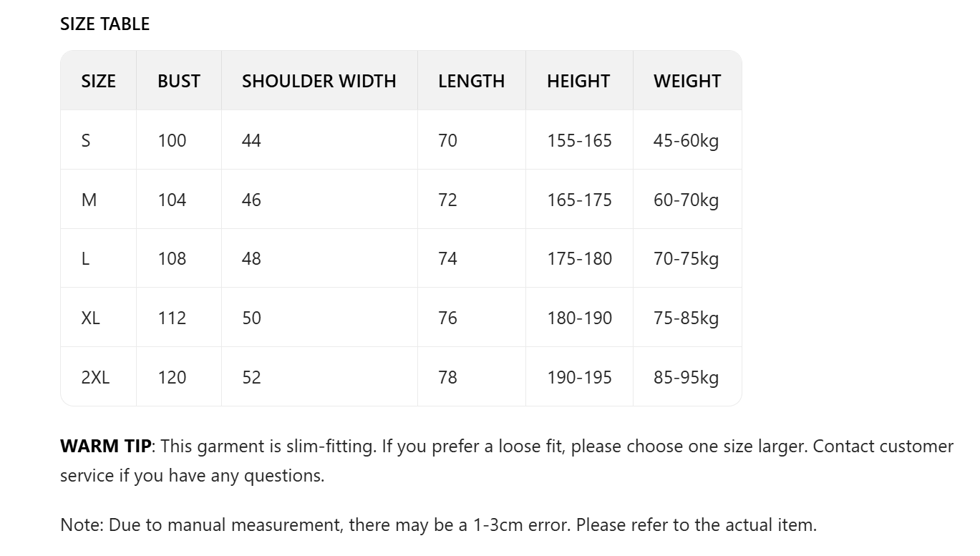Click the height range 180-190
Viewport: 980px width, 556px height.
579,318
